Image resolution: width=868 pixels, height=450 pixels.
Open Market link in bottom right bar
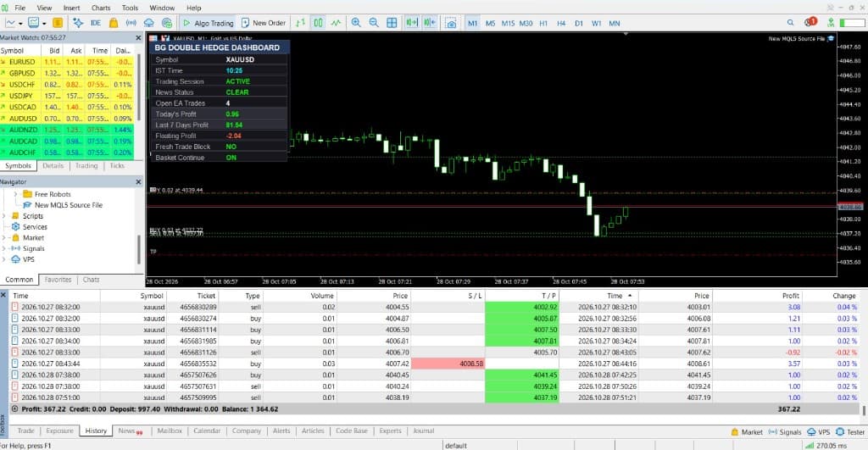pos(747,431)
